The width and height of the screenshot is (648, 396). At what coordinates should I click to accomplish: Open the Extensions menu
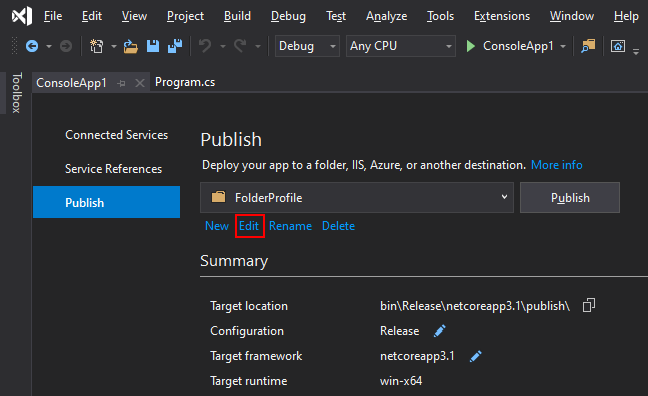[502, 16]
